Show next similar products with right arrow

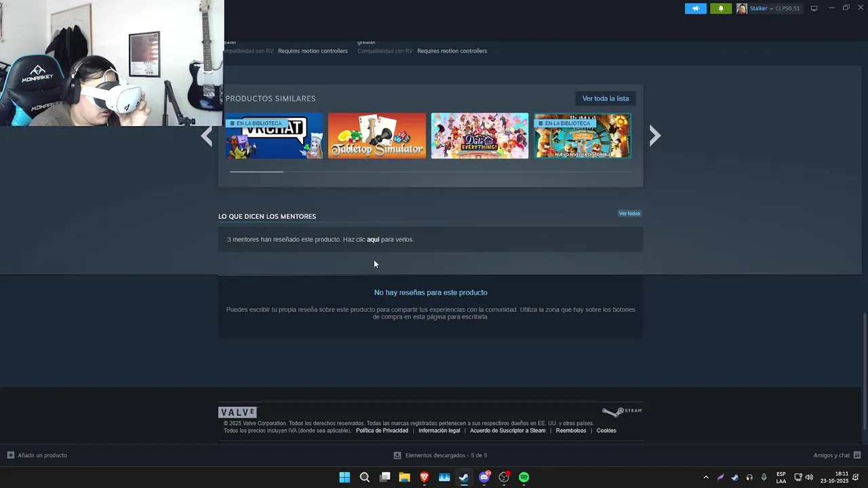[654, 136]
